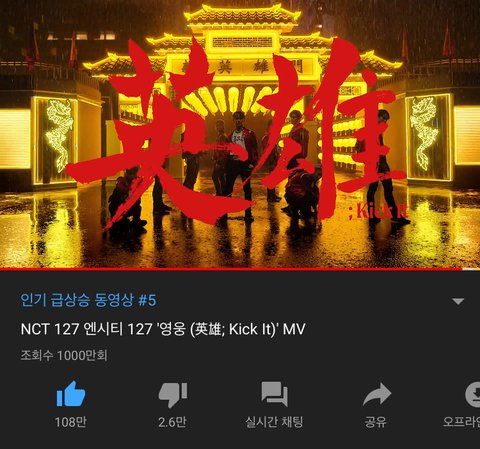The width and height of the screenshot is (480, 449).
Task: Tap the blue thumbs-up like icon
Action: [71, 394]
